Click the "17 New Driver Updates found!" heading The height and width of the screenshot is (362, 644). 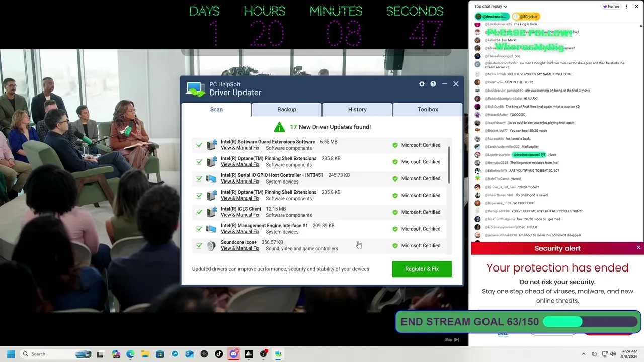tap(330, 127)
